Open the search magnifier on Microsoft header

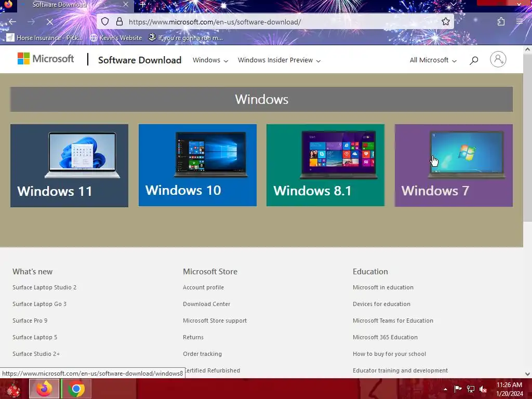474,60
